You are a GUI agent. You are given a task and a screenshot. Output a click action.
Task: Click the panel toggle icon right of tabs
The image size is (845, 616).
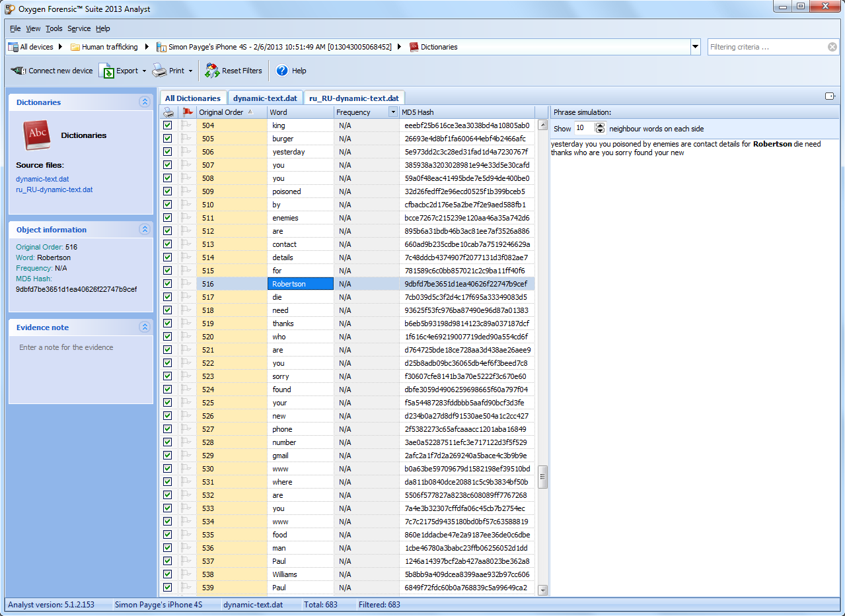tap(830, 96)
